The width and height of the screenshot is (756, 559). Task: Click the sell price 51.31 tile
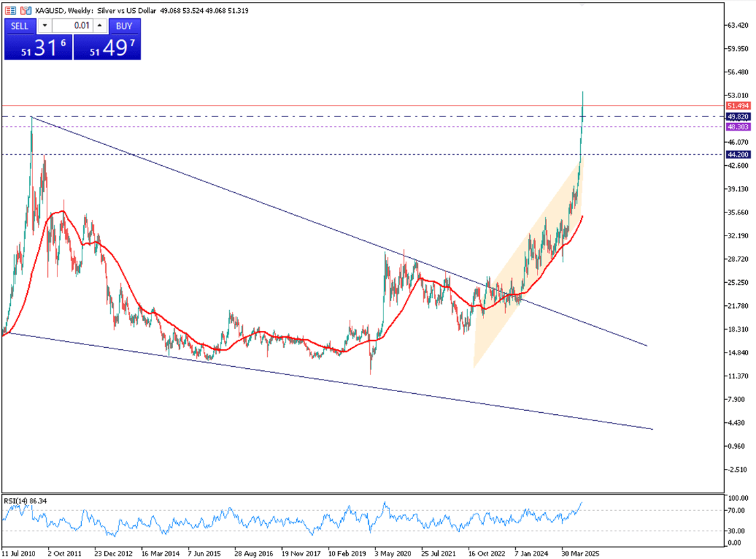[x=38, y=48]
